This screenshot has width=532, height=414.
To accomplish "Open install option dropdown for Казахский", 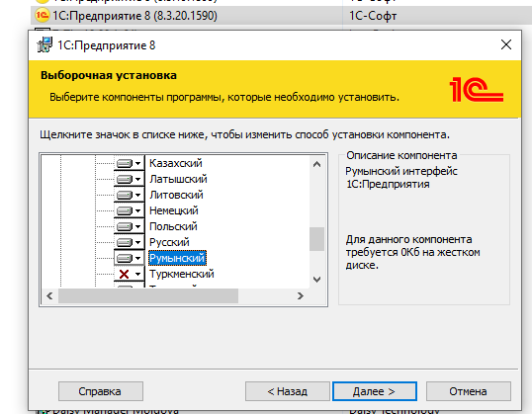I will coord(129,163).
